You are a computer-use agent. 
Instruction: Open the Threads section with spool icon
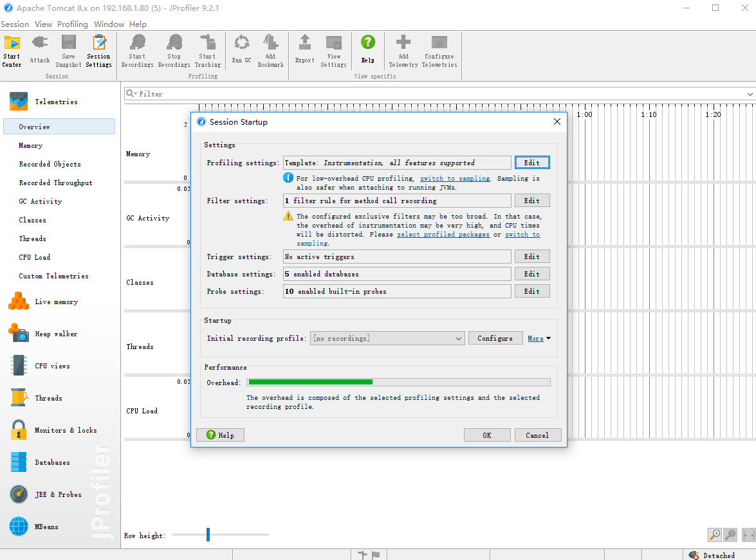point(36,398)
